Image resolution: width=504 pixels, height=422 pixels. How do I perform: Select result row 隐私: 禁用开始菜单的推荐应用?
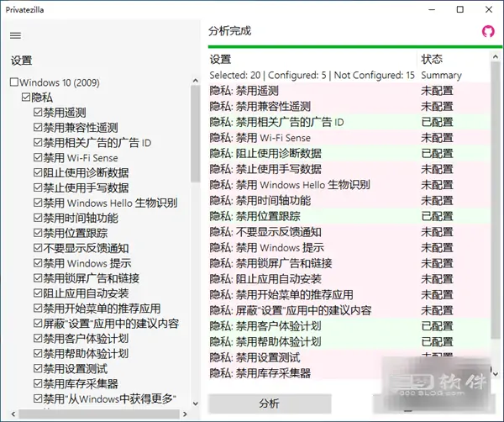pyautogui.click(x=349, y=294)
